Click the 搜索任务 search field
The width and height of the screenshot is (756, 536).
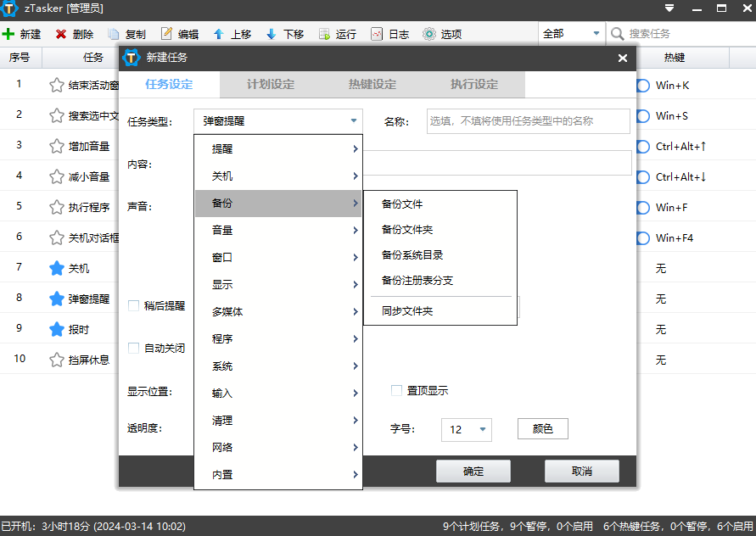[x=680, y=34]
